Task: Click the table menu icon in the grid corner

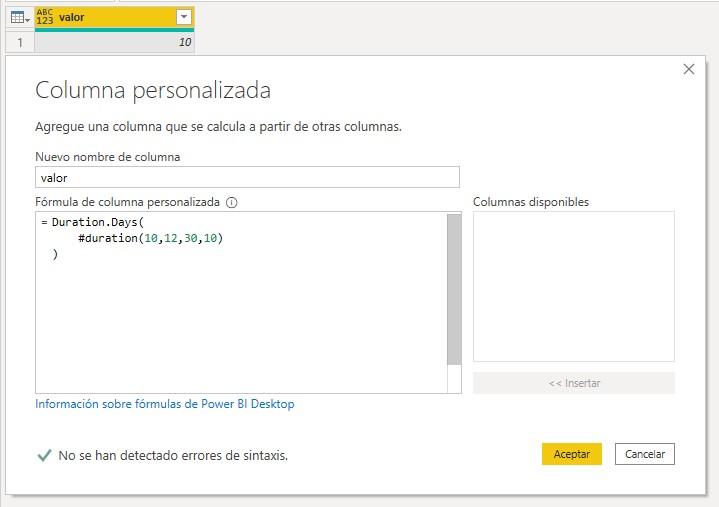Action: pyautogui.click(x=19, y=17)
